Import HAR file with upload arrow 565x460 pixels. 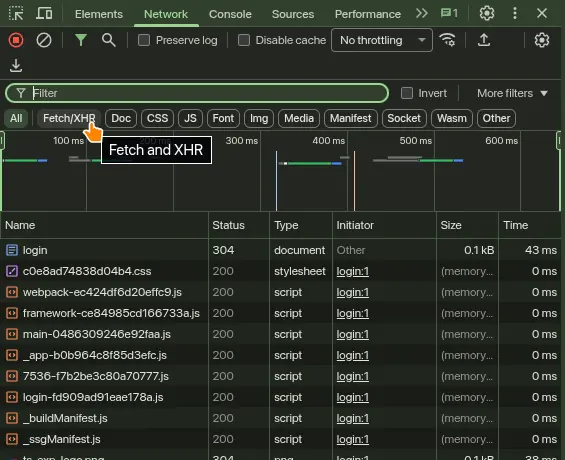pos(484,40)
